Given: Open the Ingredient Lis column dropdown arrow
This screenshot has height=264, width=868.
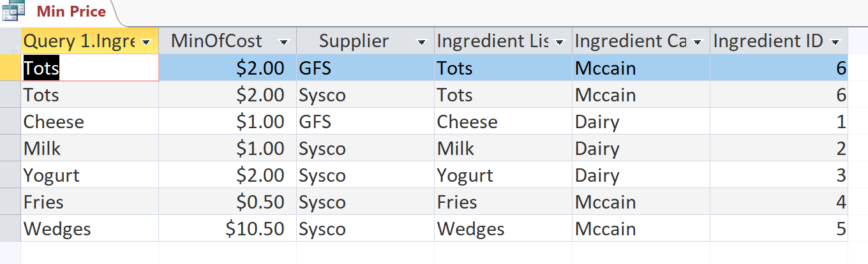Looking at the screenshot, I should pos(560,42).
